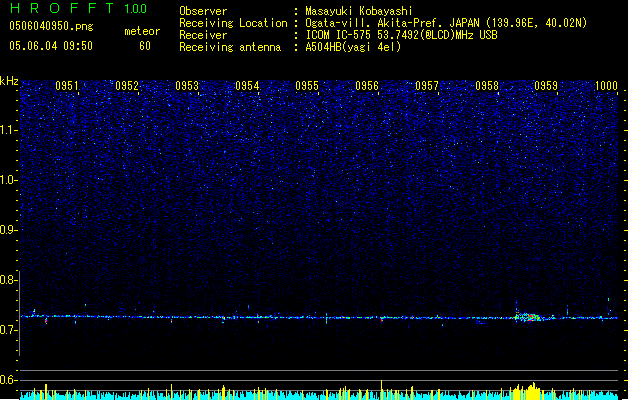Image resolution: width=629 pixels, height=400 pixels.
Task: Click the HROFFT 1.0.0 title text
Action: [79, 8]
